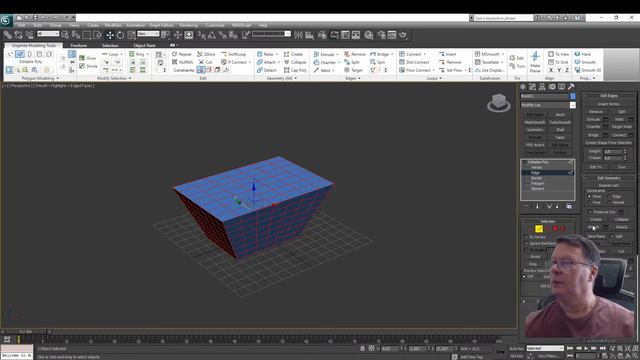
Task: Click the Mirror tool icon
Action: point(298,35)
